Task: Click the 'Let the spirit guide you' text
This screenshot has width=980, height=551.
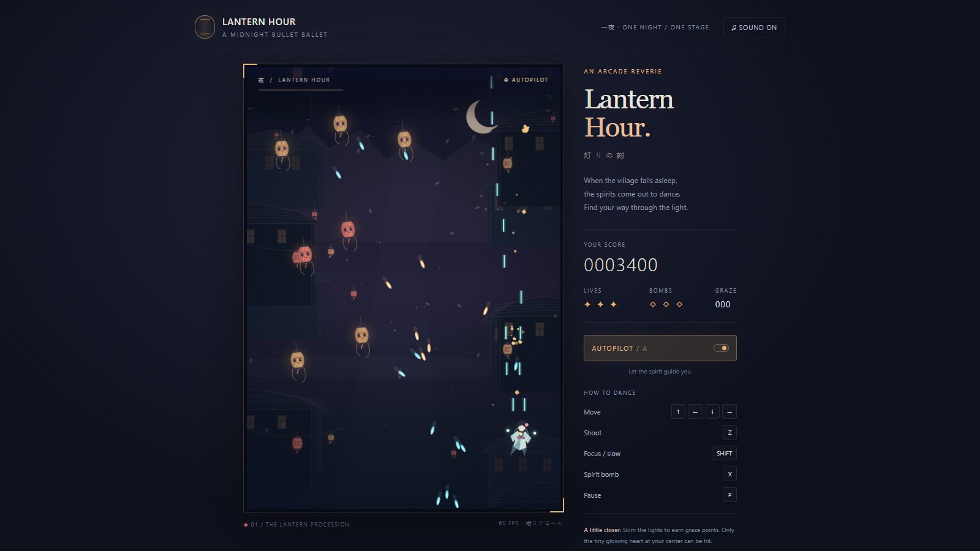Action: (660, 372)
